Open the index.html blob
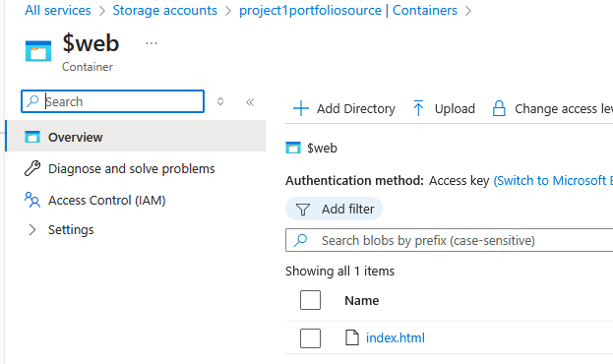The image size is (613, 364). (396, 337)
